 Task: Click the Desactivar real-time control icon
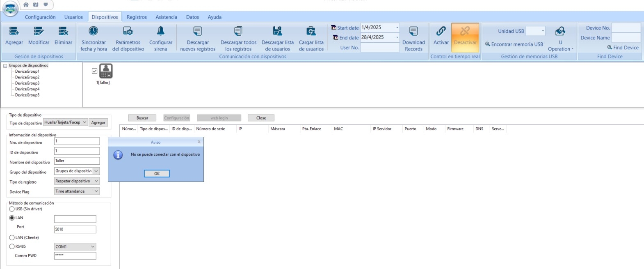coord(465,31)
